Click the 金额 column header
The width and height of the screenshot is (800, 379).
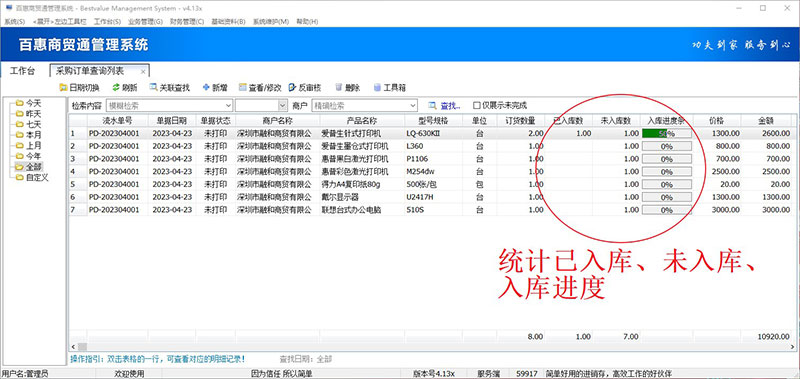tap(766, 121)
